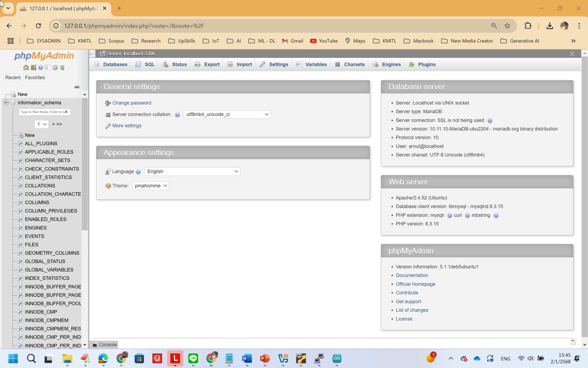The width and height of the screenshot is (588, 368).
Task: Click the phpMyAdmin help question mark icon
Action: [x=40, y=67]
